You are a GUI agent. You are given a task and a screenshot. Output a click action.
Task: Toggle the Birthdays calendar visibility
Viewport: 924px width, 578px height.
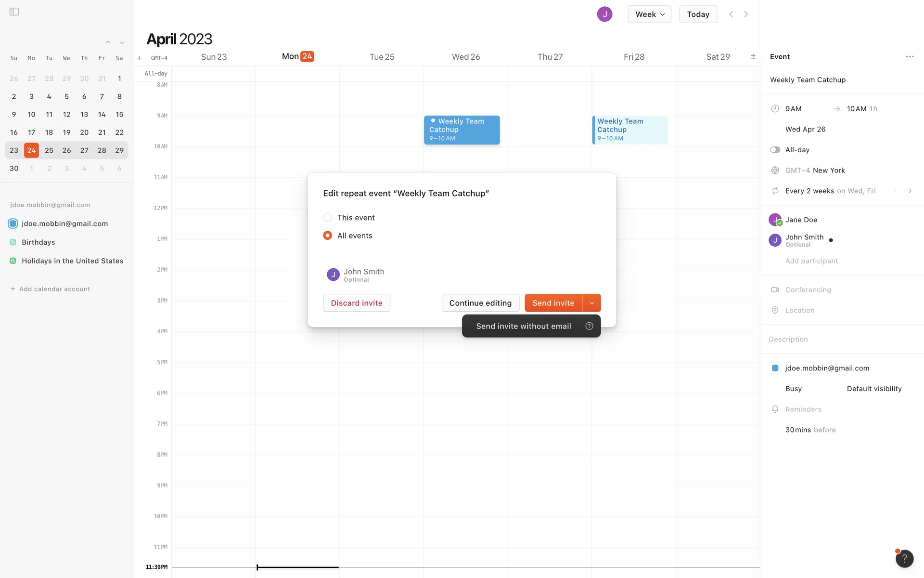[x=13, y=242]
